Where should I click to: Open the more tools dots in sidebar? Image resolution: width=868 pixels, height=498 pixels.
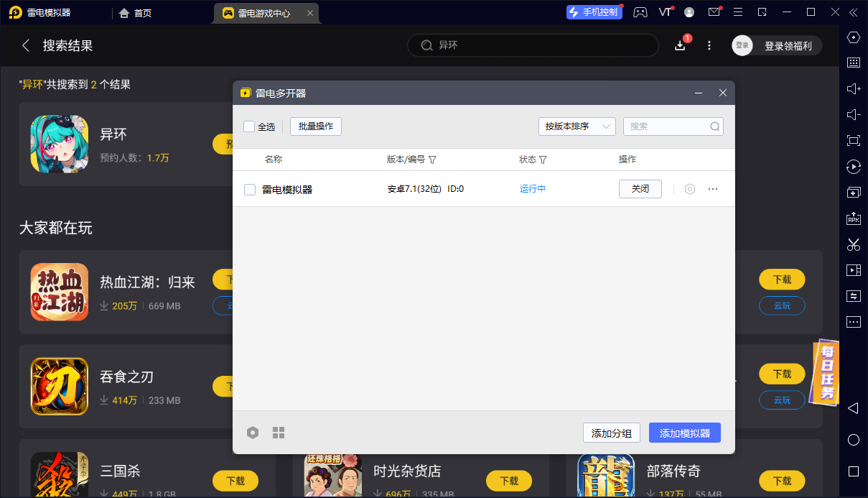[854, 322]
